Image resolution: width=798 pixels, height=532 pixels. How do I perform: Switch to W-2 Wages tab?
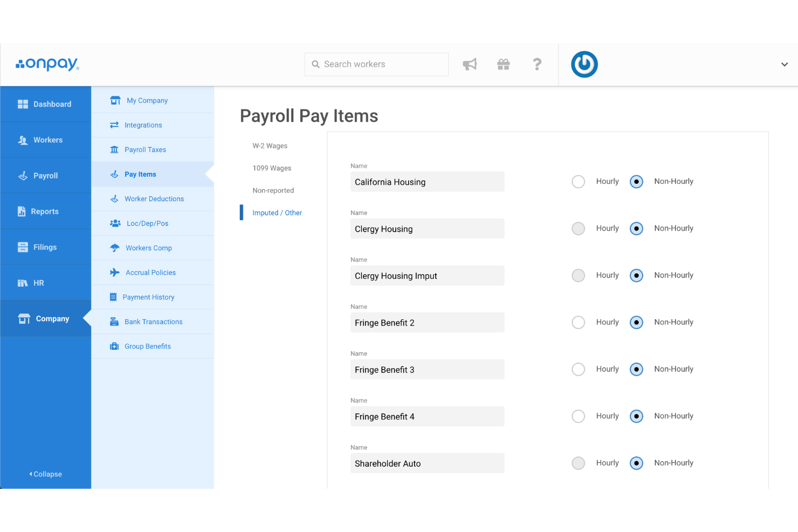[270, 146]
